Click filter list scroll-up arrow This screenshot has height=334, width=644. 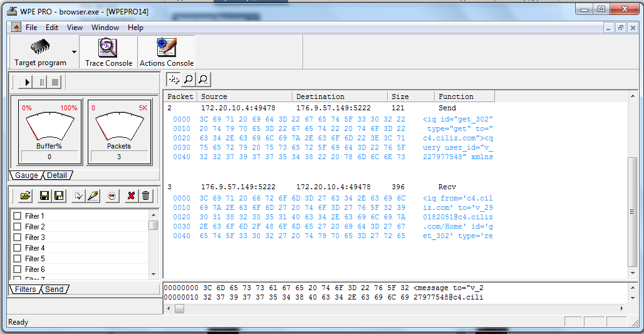[153, 215]
